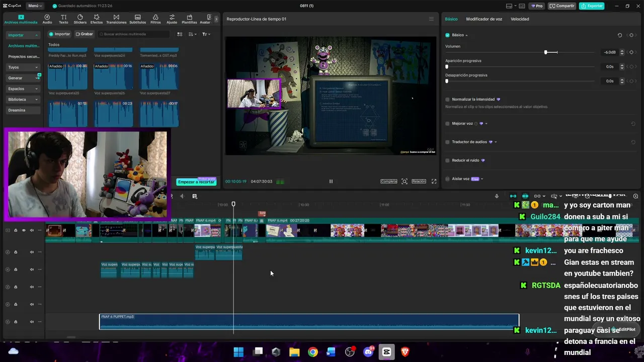Open Discord from taskbar
The width and height of the screenshot is (644, 362).
point(368,352)
